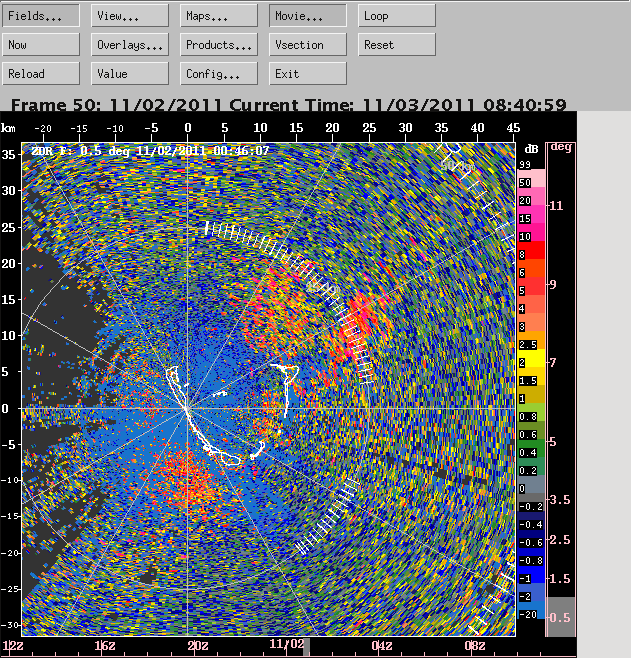Click the 11/02 current frame timeline marker
This screenshot has height=658, width=631.
(x=306, y=646)
